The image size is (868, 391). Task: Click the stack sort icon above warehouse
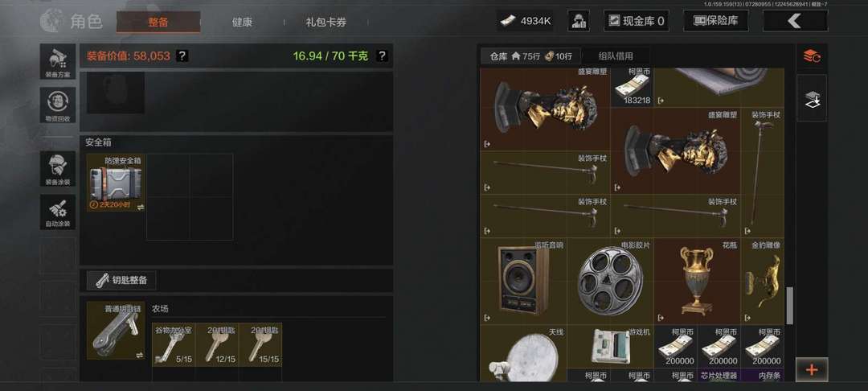click(x=812, y=56)
